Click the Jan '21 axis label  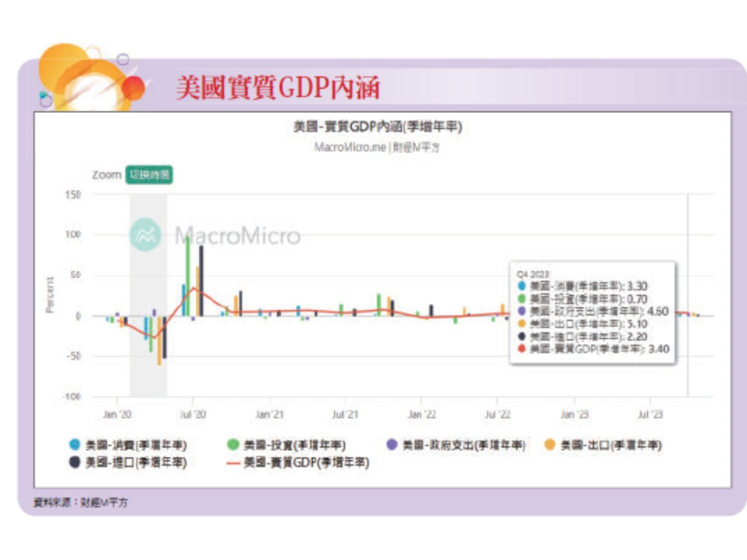(x=269, y=414)
